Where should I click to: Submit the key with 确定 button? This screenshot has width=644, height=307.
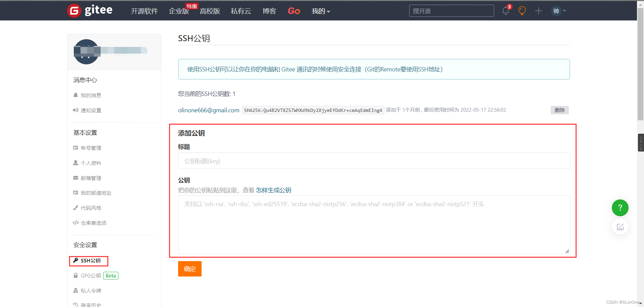pyautogui.click(x=190, y=269)
